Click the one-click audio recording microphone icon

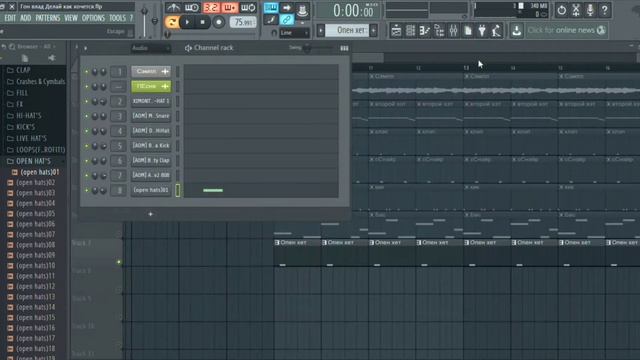pyautogui.click(x=590, y=10)
